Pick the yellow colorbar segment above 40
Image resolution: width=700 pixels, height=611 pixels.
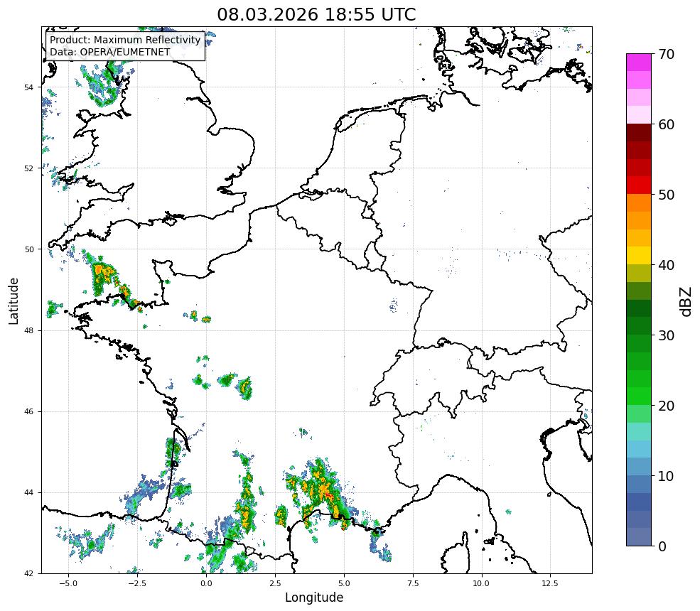pos(639,256)
